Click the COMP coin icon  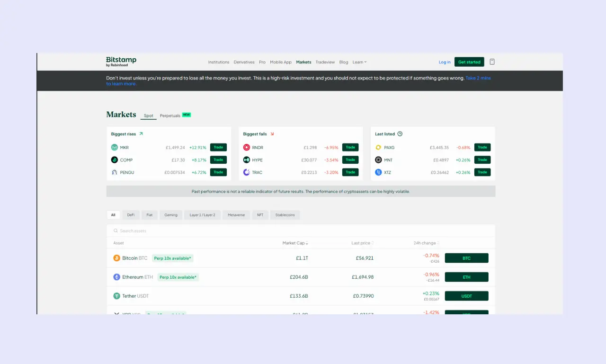click(x=114, y=160)
